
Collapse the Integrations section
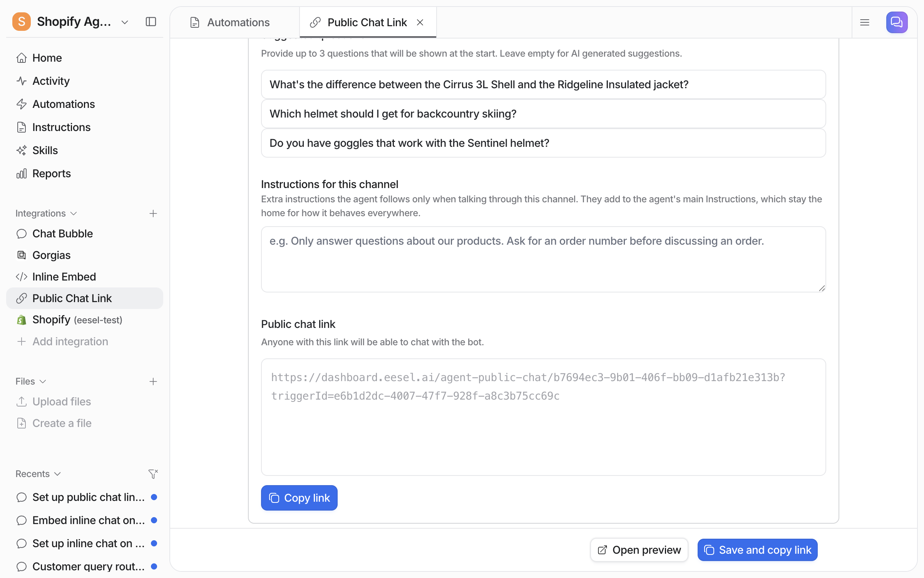click(x=46, y=213)
